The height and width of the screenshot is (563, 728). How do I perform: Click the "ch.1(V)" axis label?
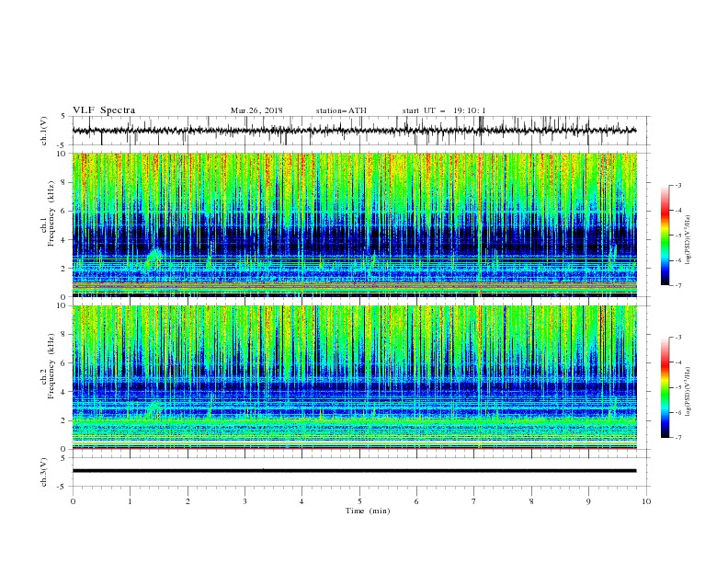[44, 131]
